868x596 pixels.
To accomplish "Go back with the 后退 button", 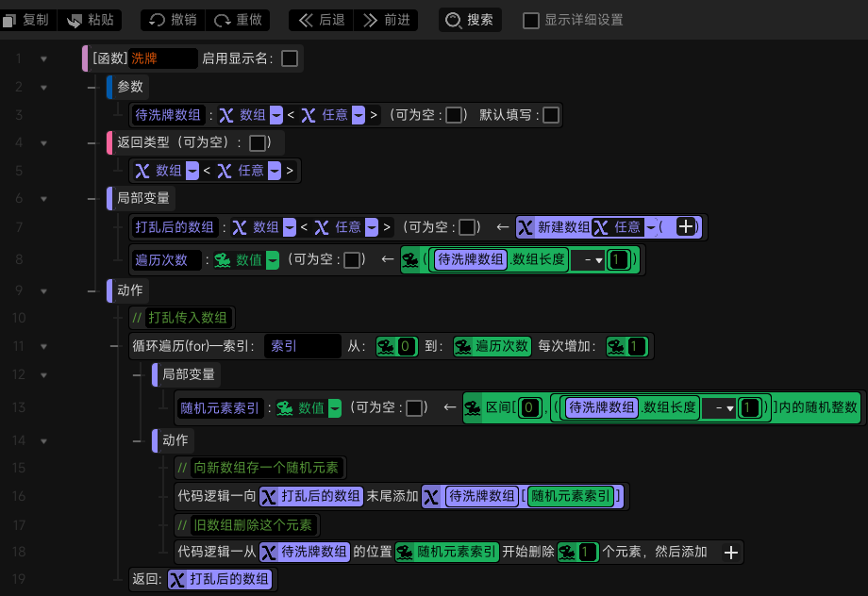I will click(321, 20).
